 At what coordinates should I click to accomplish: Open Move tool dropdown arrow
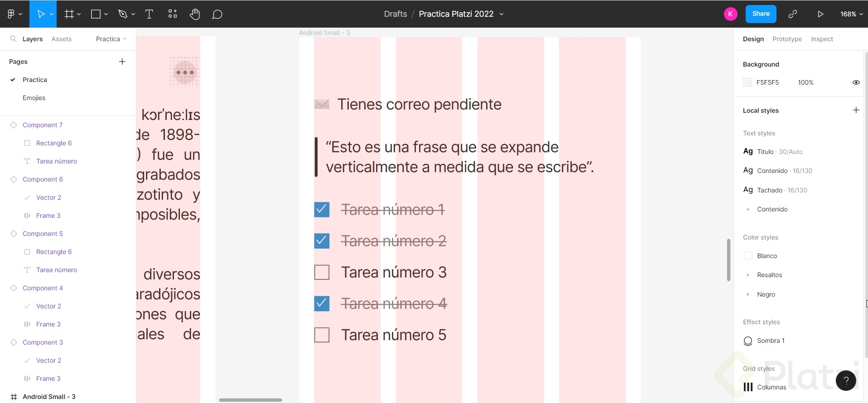pos(52,14)
